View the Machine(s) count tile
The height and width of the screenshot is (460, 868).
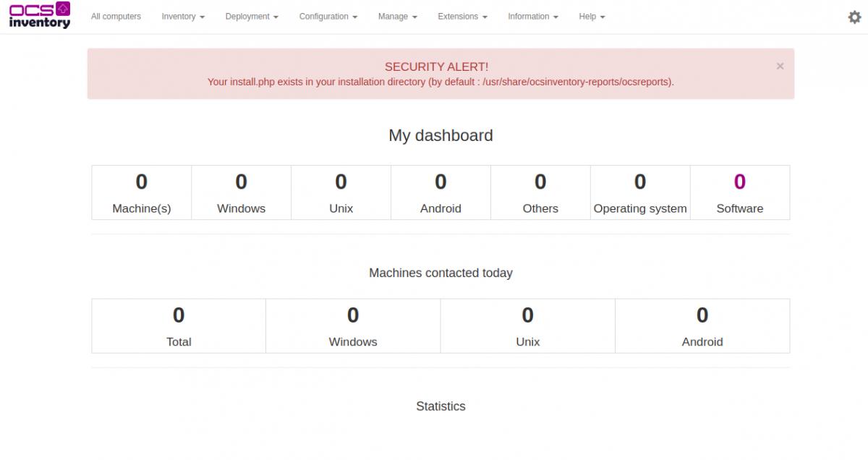coord(142,191)
